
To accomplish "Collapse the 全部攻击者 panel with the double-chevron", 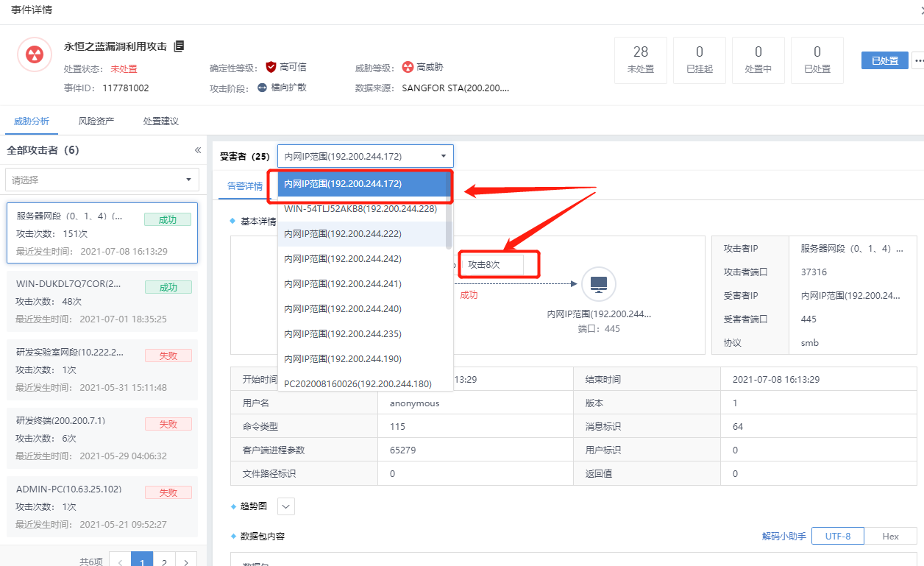I will pyautogui.click(x=197, y=150).
